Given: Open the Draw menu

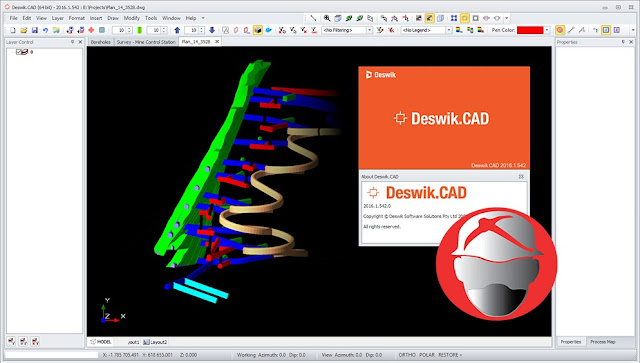Looking at the screenshot, I should click(113, 18).
